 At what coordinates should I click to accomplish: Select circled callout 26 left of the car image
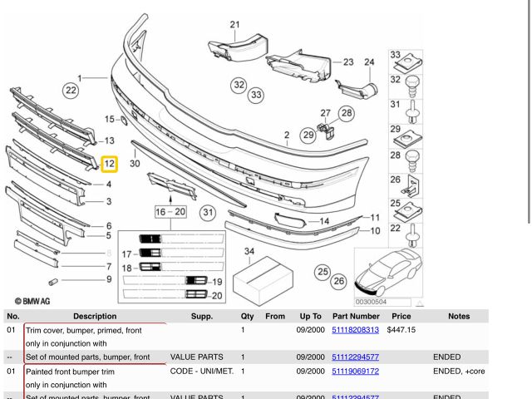pos(338,281)
